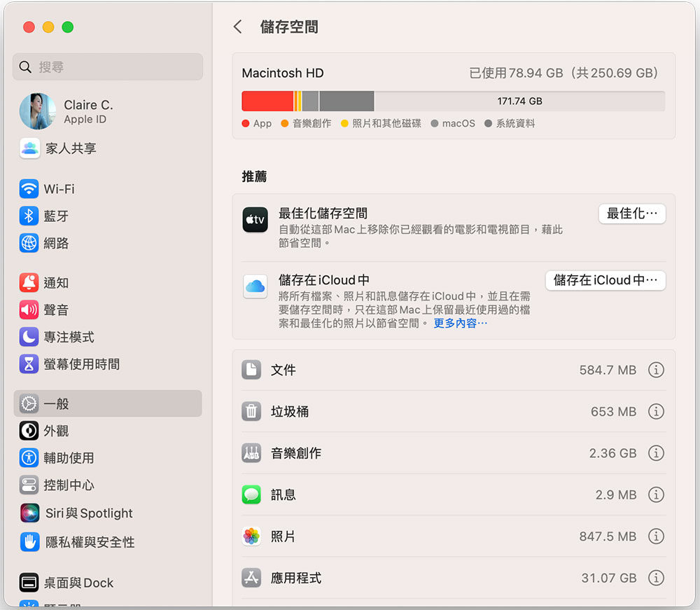Click the dark gray 系統資料 bar segment
This screenshot has height=610, width=700.
click(x=347, y=101)
